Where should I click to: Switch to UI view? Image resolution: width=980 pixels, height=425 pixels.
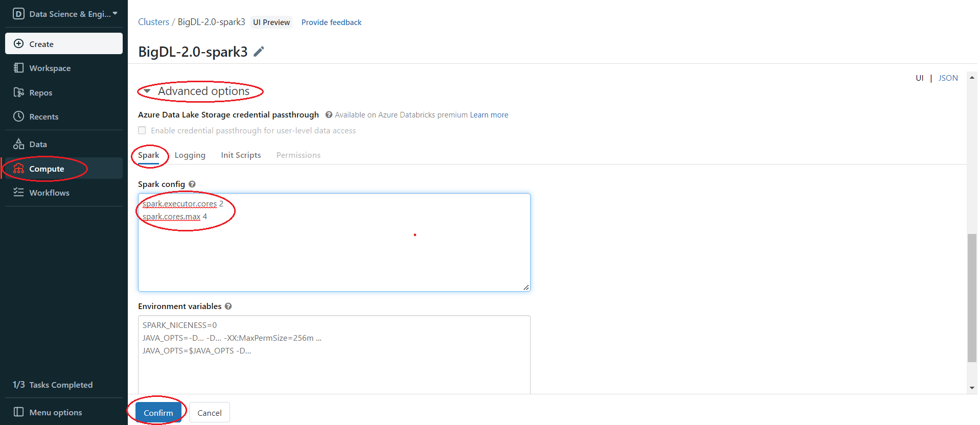919,78
